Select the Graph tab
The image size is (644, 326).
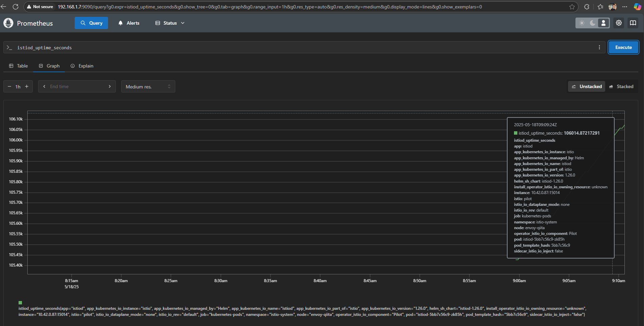pyautogui.click(x=49, y=66)
